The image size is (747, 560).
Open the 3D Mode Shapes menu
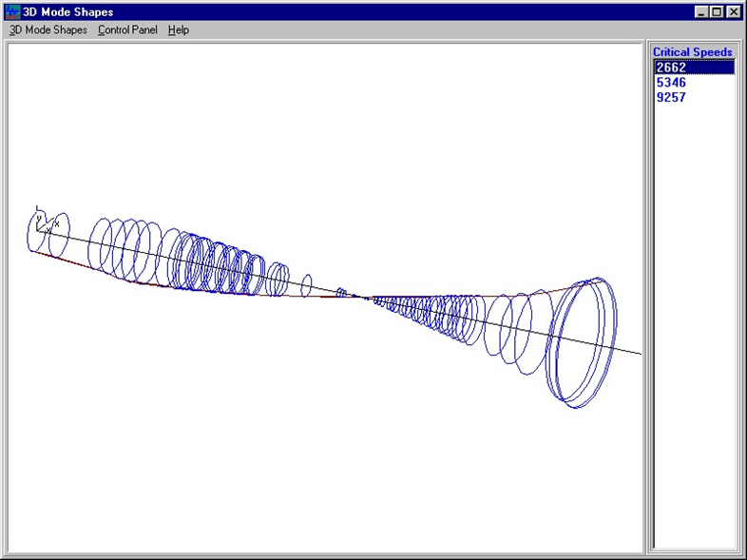[x=48, y=30]
